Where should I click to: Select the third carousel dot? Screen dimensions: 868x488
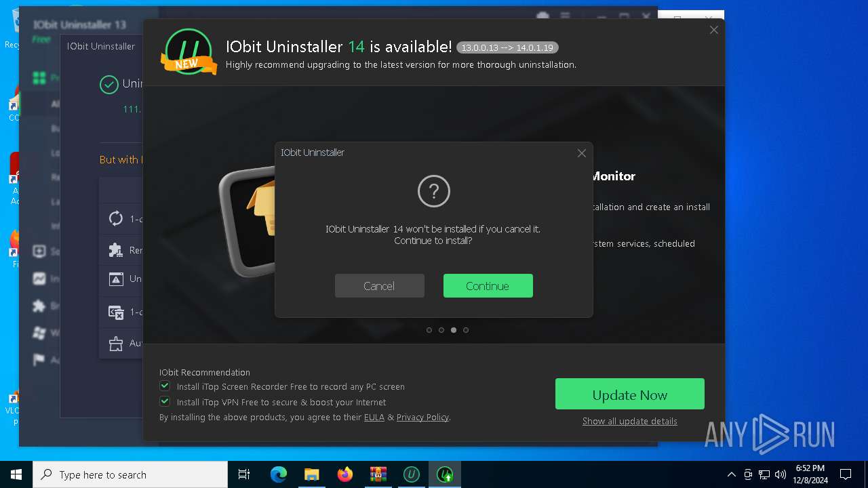pyautogui.click(x=454, y=330)
